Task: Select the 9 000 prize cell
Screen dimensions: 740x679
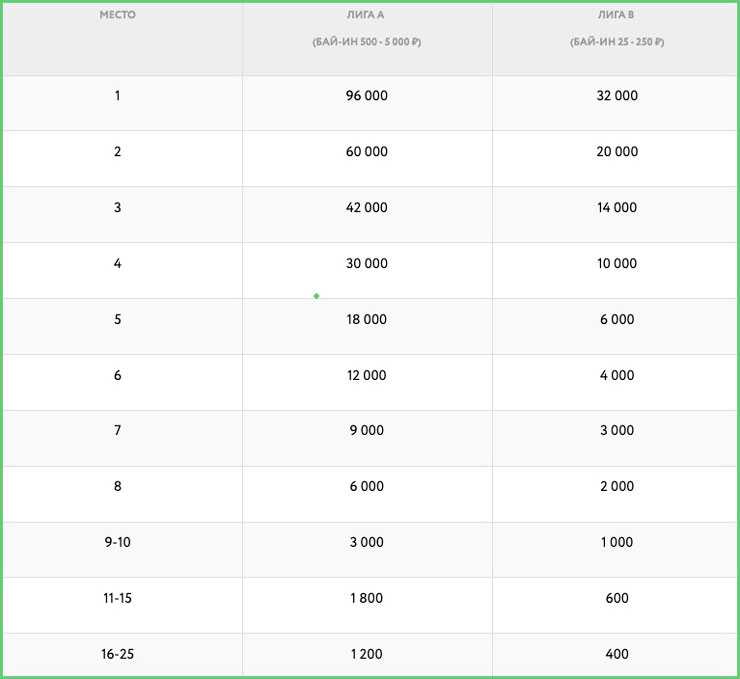Action: coord(366,431)
